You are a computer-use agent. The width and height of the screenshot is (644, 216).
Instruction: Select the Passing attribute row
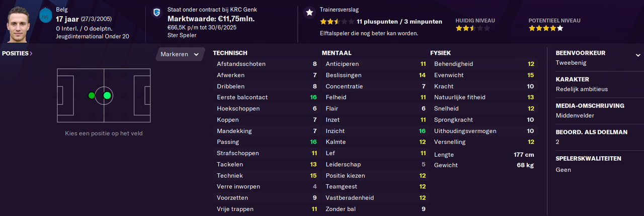266,142
